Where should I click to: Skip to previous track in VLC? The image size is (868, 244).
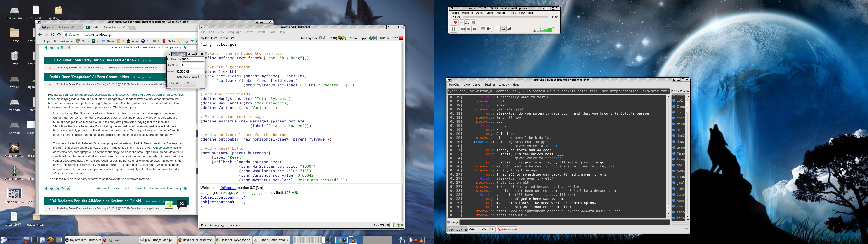pyautogui.click(x=463, y=29)
